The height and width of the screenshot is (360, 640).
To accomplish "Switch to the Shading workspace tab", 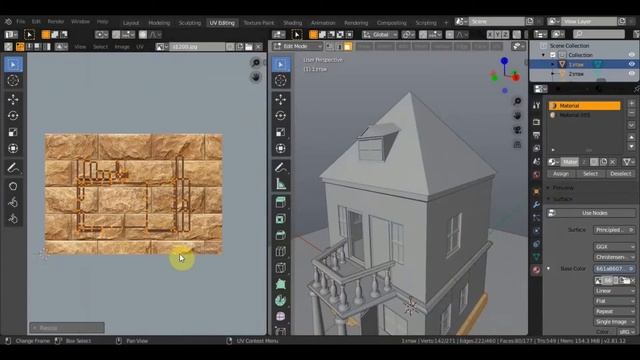I will coord(293,23).
